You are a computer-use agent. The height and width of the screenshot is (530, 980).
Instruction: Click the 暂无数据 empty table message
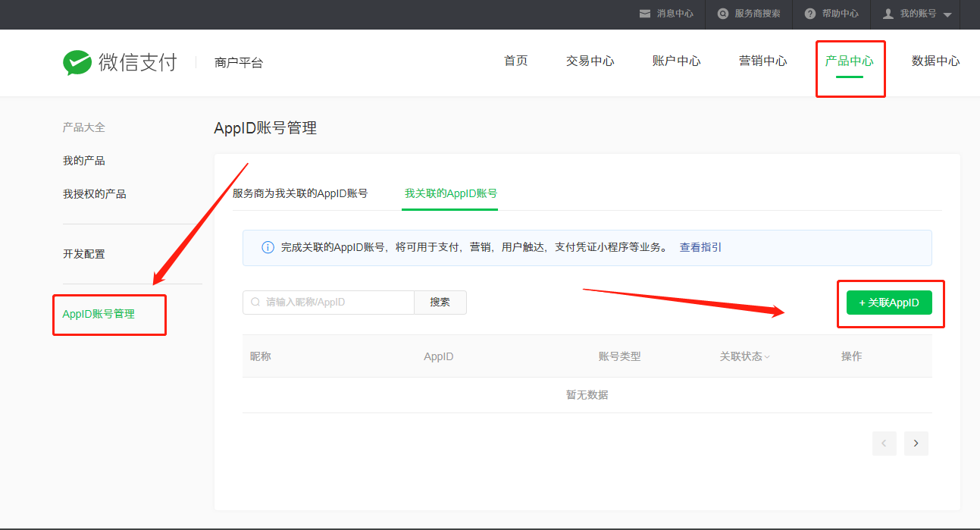[x=587, y=395]
